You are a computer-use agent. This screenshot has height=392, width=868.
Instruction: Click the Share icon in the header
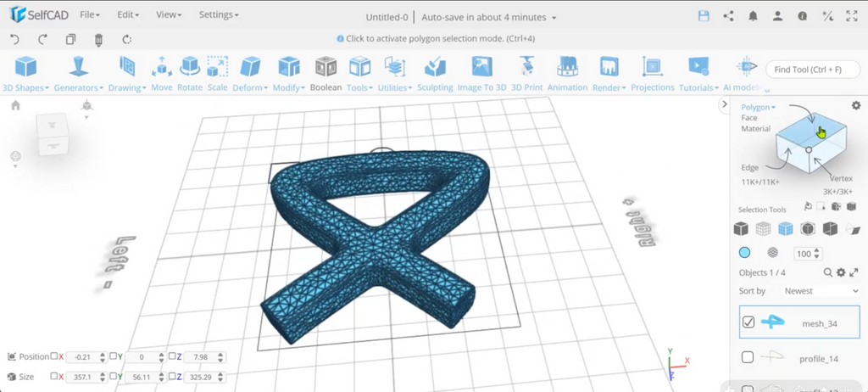[x=728, y=16]
